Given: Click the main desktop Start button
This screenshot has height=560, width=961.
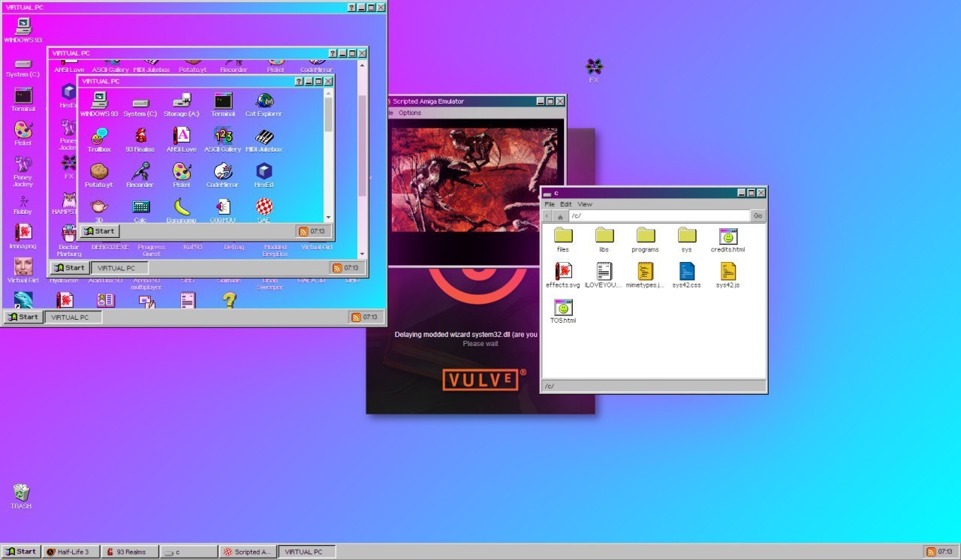Looking at the screenshot, I should [x=21, y=551].
